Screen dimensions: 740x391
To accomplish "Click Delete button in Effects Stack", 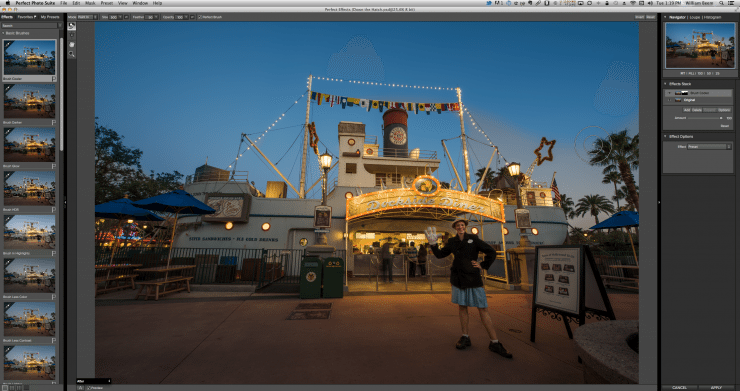I will click(x=697, y=110).
